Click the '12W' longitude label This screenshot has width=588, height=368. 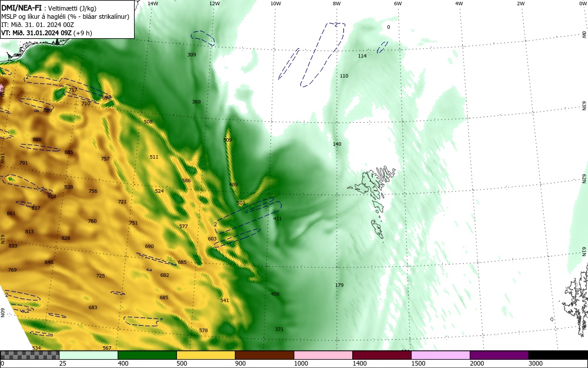pos(214,4)
